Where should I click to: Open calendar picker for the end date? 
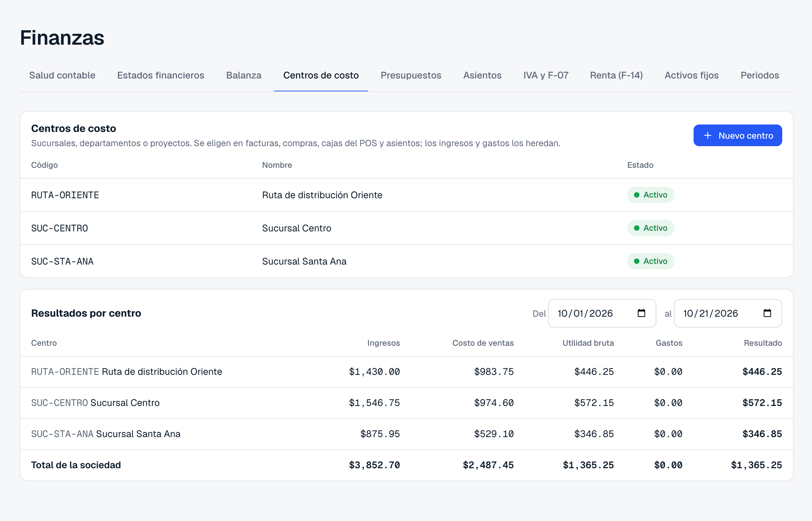pyautogui.click(x=767, y=313)
